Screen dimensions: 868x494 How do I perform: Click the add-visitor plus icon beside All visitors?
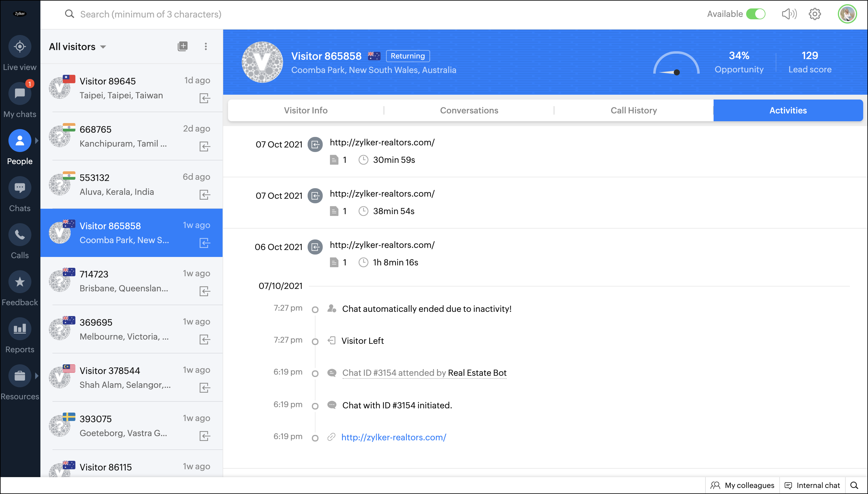click(182, 46)
